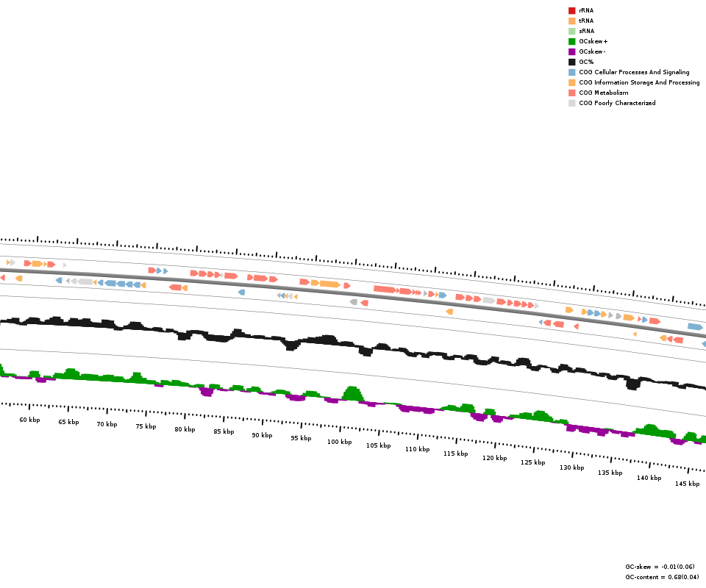The height and width of the screenshot is (588, 706).
Task: Click the rRNA red legend swatch
Action: [x=571, y=10]
